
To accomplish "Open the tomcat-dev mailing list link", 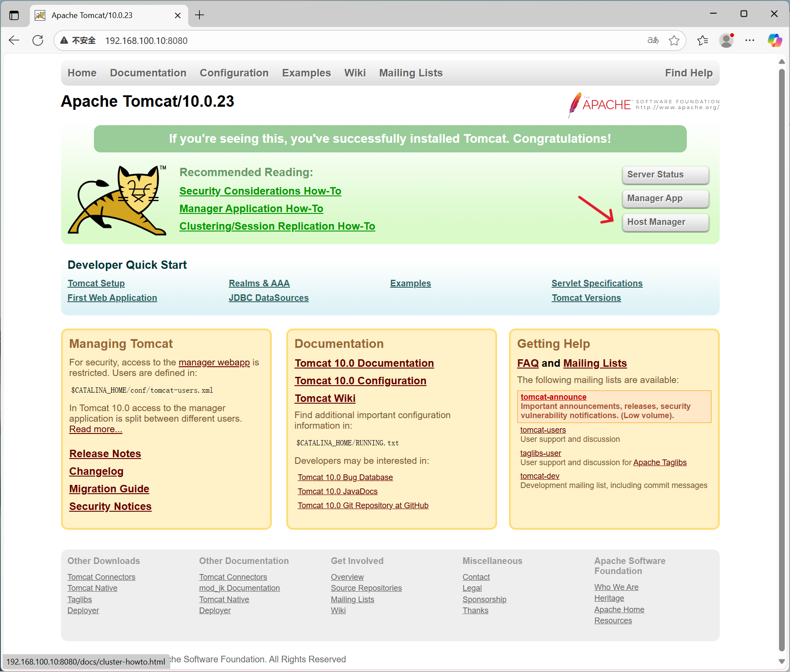I will pyautogui.click(x=540, y=476).
